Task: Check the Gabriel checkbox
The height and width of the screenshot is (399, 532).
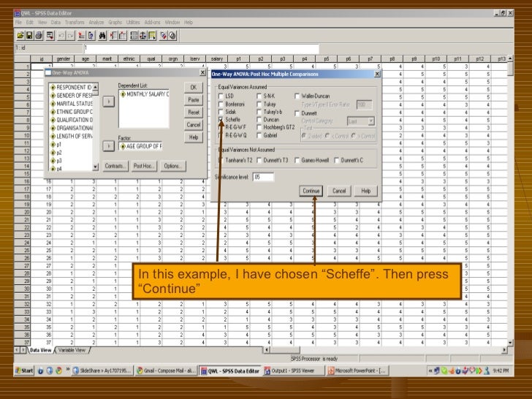Action: coord(259,135)
